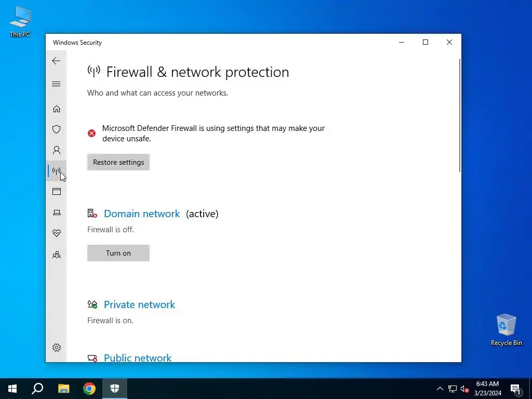Click Windows Security taskbar shield icon
Screen dimensions: 532x399
(115, 389)
